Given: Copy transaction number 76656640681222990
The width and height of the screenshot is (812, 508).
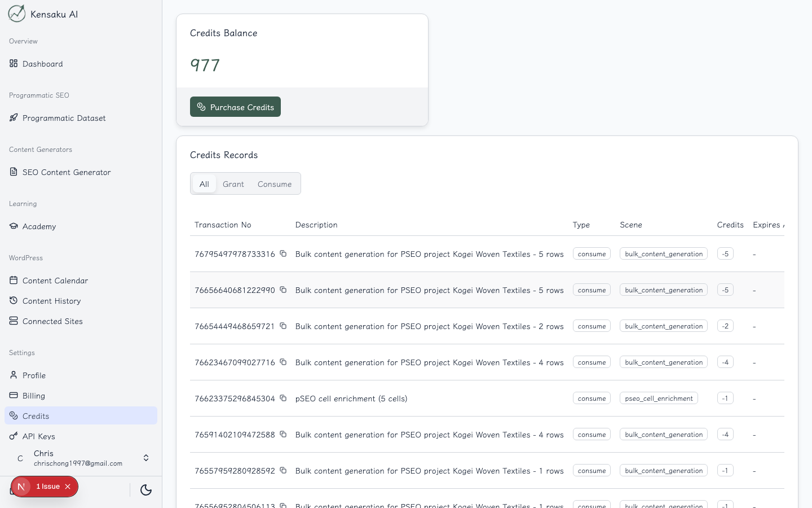Looking at the screenshot, I should 283,290.
